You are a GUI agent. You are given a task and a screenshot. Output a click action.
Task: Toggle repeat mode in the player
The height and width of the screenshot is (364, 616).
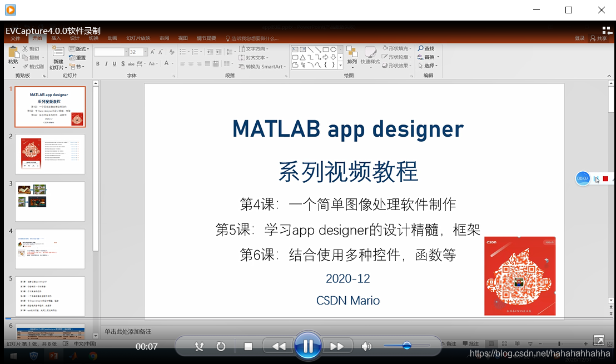coord(221,346)
